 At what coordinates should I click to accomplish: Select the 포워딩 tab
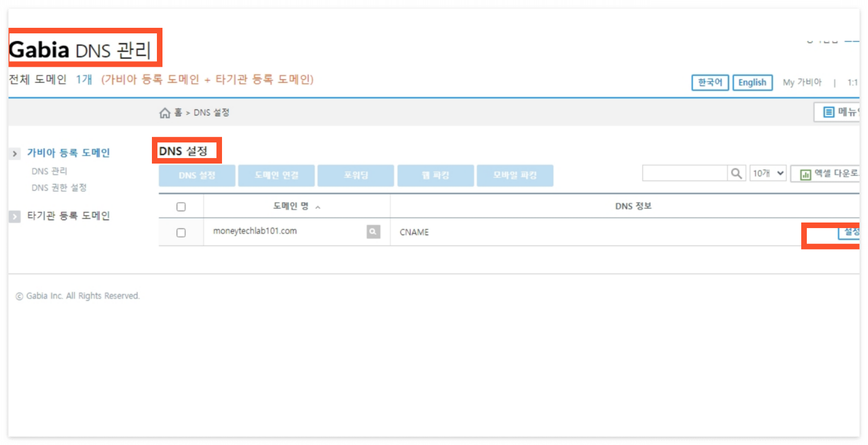(x=356, y=175)
